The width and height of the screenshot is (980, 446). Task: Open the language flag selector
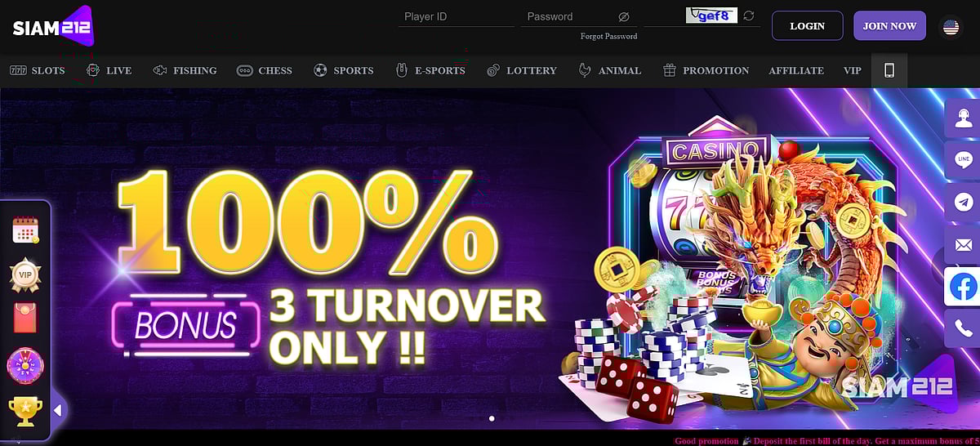click(x=951, y=26)
